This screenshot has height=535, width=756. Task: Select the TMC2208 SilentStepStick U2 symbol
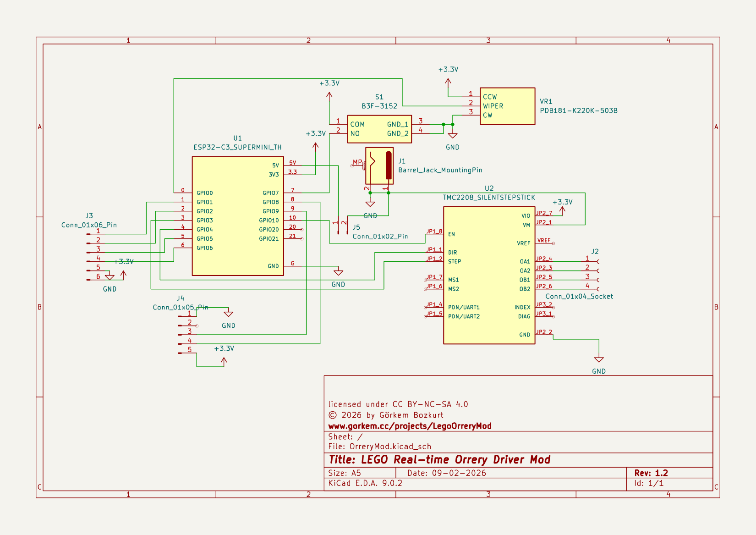[x=488, y=275]
